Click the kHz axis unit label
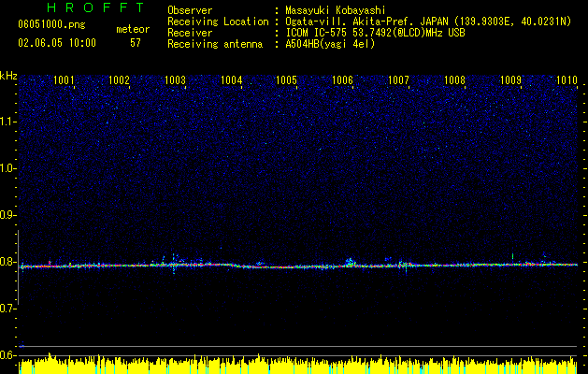 coord(8,76)
